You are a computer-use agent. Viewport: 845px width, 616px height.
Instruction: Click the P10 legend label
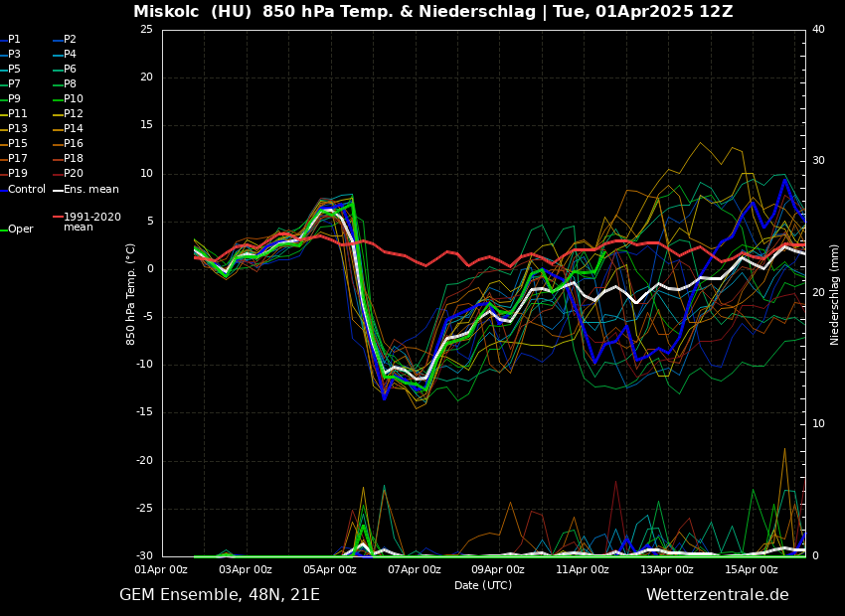[74, 99]
